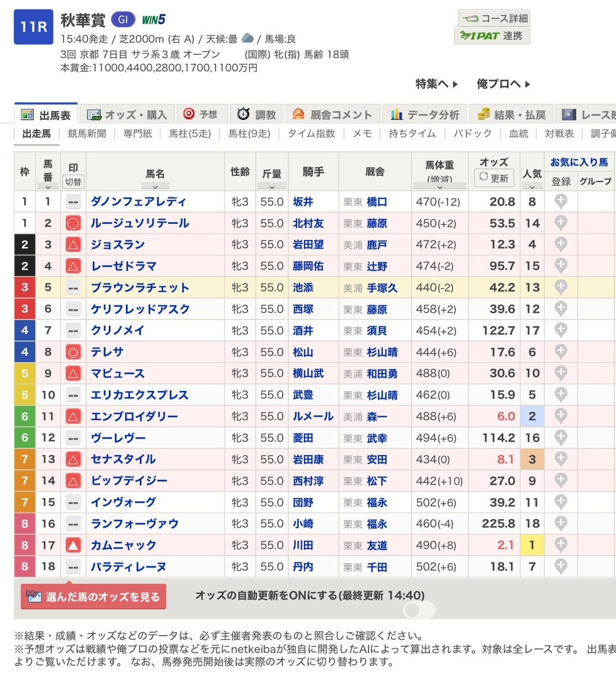616x675 pixels.
Task: Click お気に入り馬 header link
Action: [x=579, y=162]
